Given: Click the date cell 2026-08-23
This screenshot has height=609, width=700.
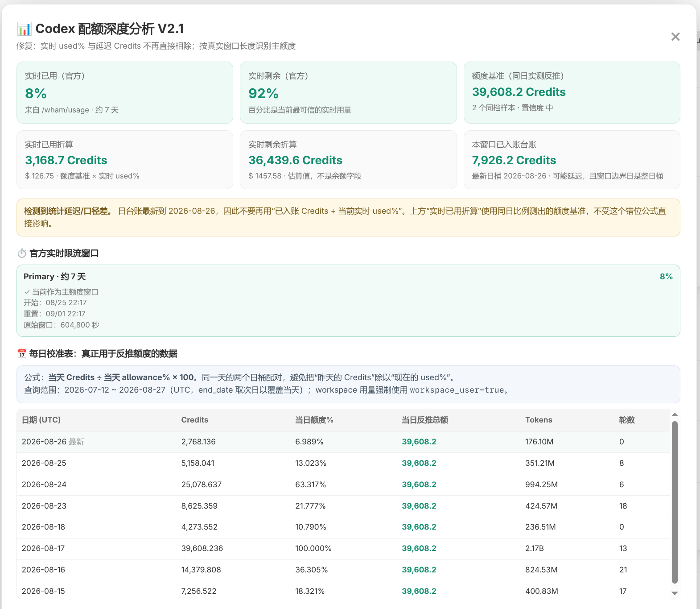Looking at the screenshot, I should pos(44,506).
